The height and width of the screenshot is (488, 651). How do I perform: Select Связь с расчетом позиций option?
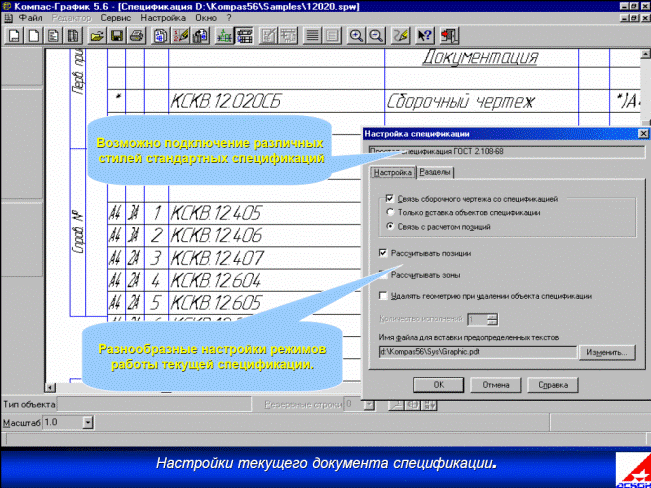[x=389, y=227]
